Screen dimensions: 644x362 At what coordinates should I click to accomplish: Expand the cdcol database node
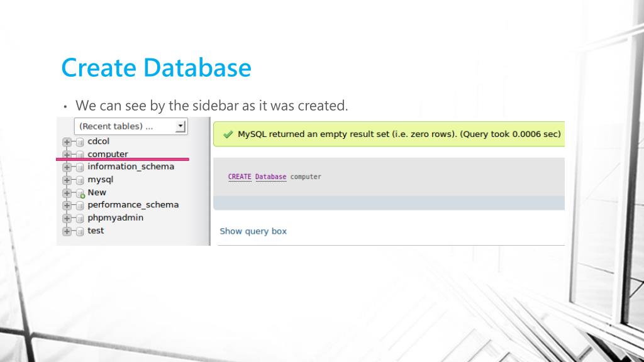click(x=67, y=142)
